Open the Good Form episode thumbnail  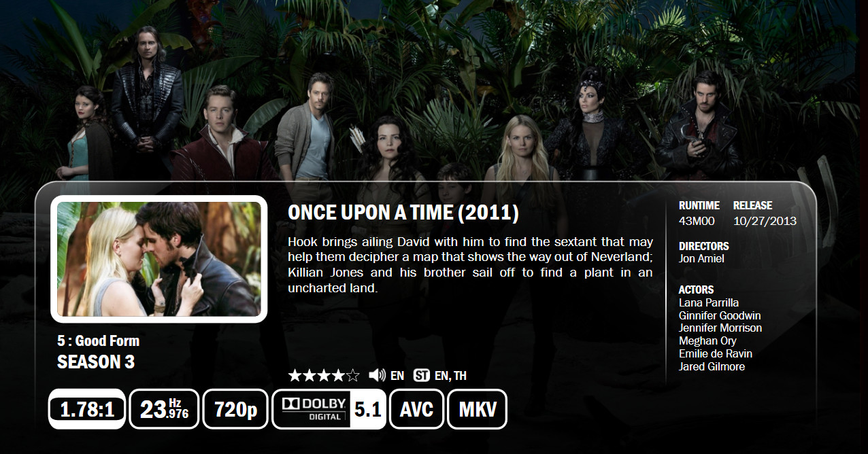click(159, 259)
